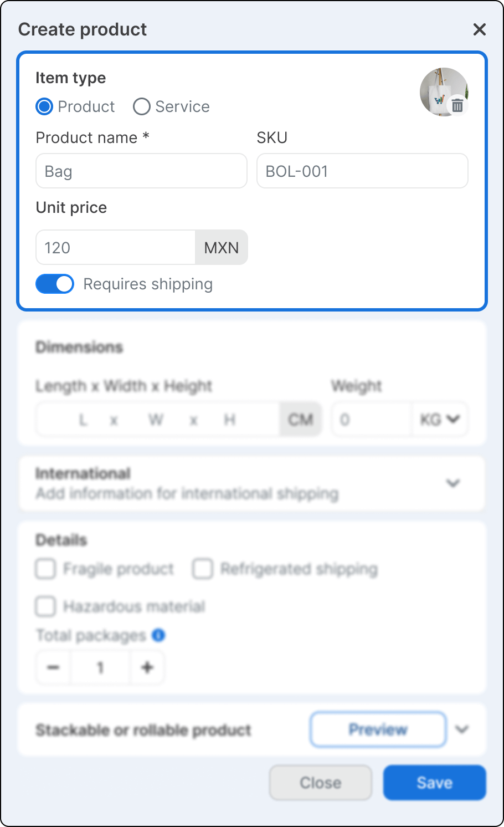Viewport: 504px width, 827px height.
Task: Enable Refrigerated shipping checkbox
Action: coord(203,569)
